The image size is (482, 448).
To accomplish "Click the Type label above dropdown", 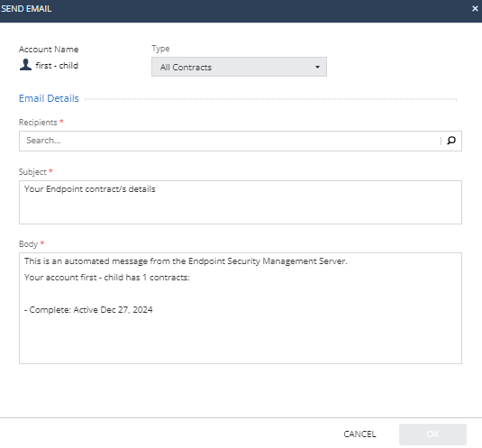I will (x=160, y=49).
